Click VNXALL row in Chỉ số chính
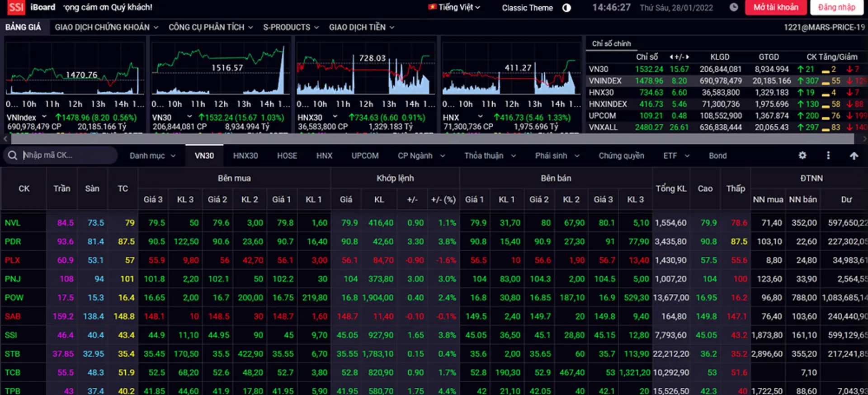 [x=727, y=127]
